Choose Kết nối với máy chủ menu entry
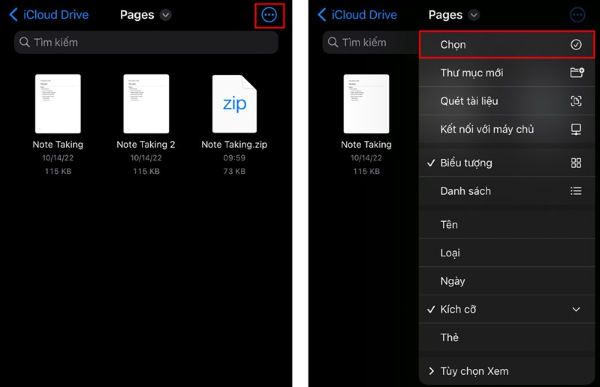600x387 pixels. [x=507, y=129]
